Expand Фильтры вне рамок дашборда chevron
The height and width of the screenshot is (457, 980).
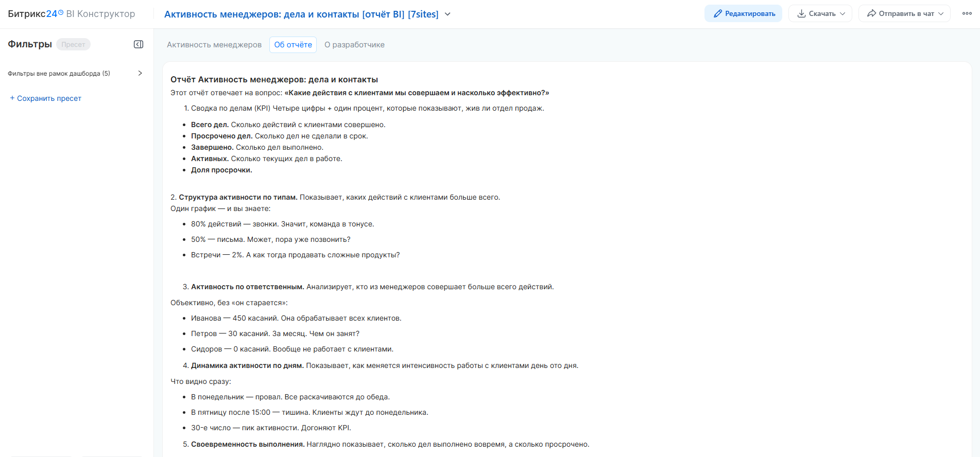point(140,73)
